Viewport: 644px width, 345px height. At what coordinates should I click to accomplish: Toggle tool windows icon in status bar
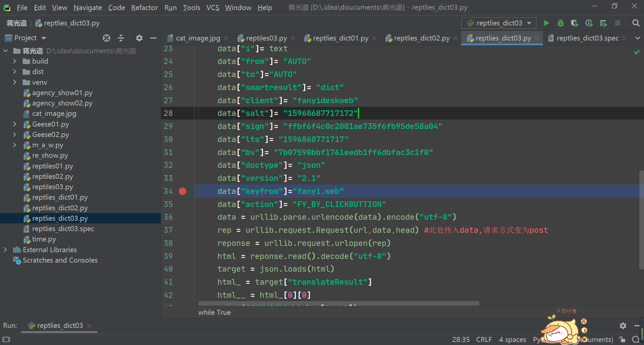point(6,339)
